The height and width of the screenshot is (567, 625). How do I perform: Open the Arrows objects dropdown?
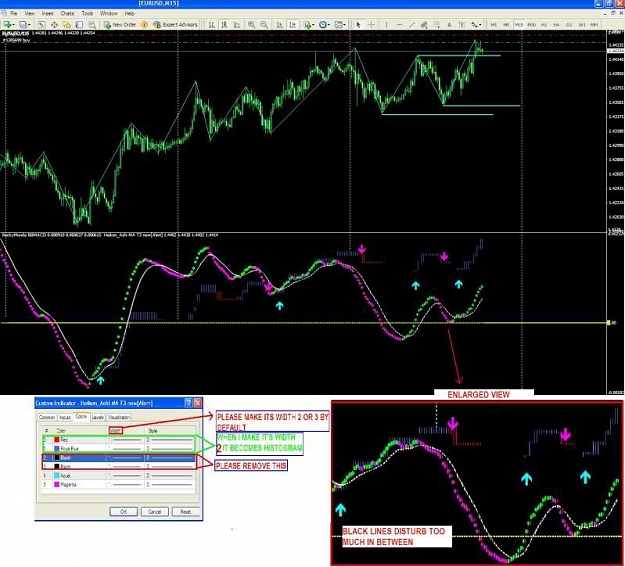tap(476, 25)
